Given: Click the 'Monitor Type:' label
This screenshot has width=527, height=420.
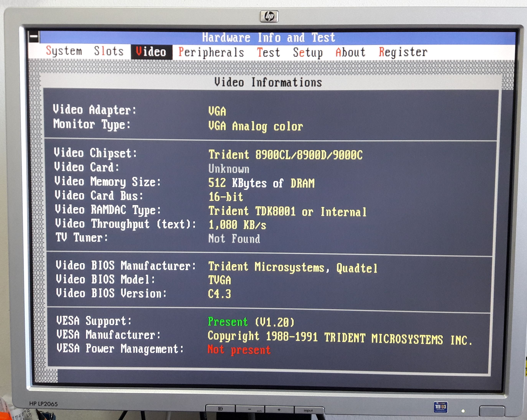Looking at the screenshot, I should tap(92, 124).
